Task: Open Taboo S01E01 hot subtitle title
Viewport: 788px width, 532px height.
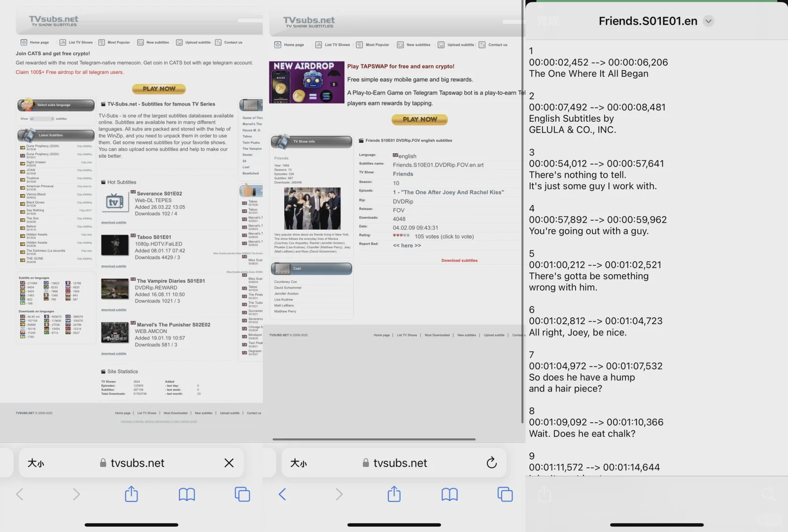Action: tap(154, 237)
